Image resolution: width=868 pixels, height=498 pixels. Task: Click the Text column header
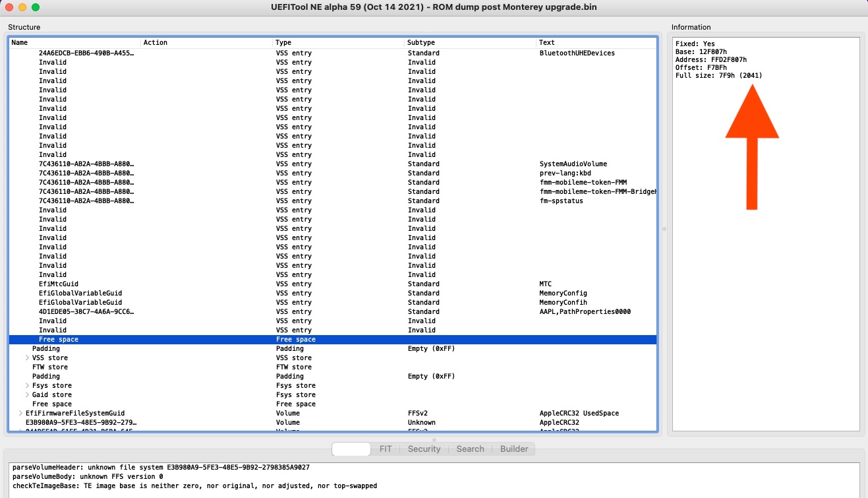click(x=596, y=42)
